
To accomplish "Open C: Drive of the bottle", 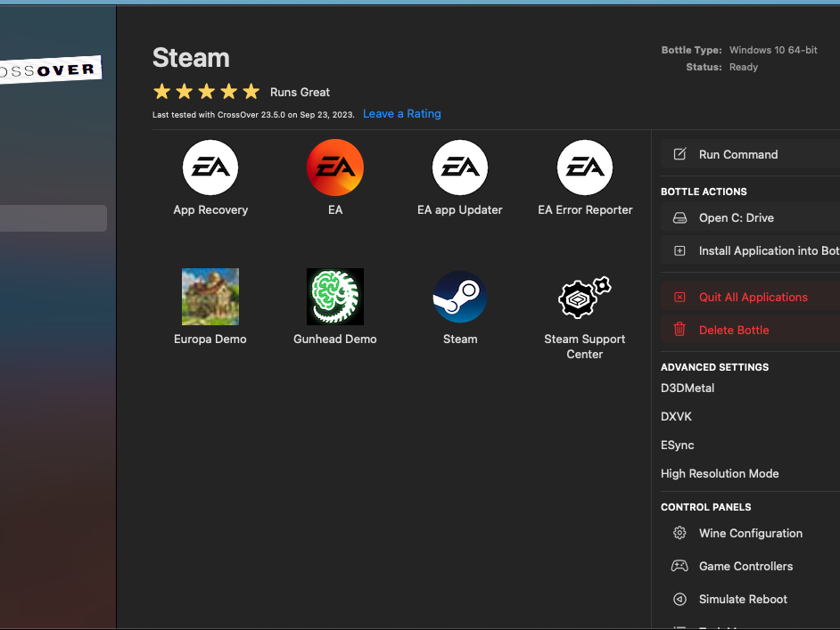I will tap(750, 217).
